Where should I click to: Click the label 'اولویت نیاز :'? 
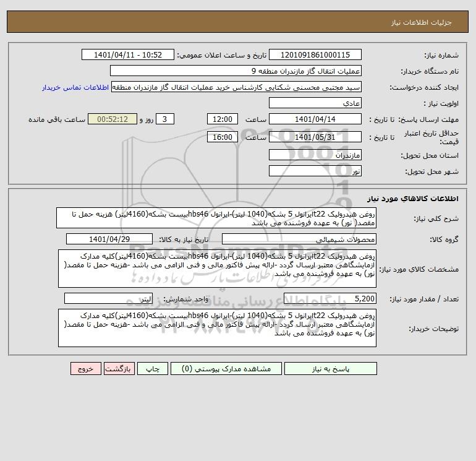(x=441, y=103)
